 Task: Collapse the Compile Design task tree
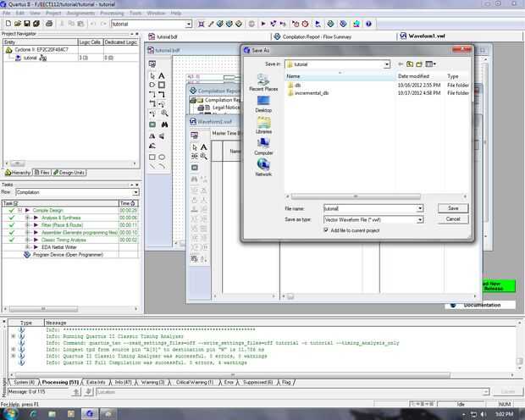(x=19, y=210)
